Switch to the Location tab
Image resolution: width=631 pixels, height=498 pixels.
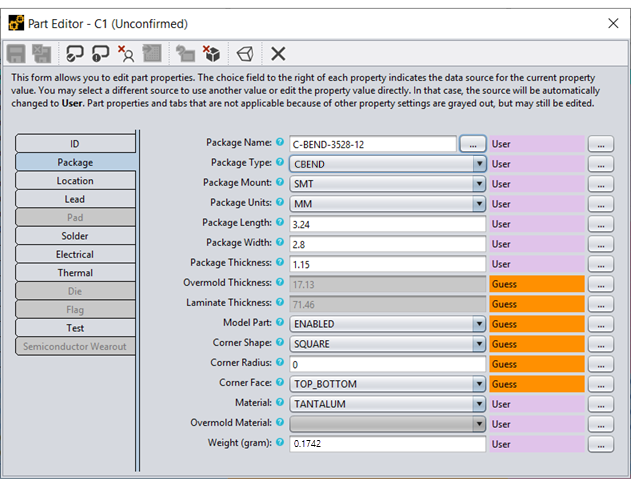tap(75, 181)
